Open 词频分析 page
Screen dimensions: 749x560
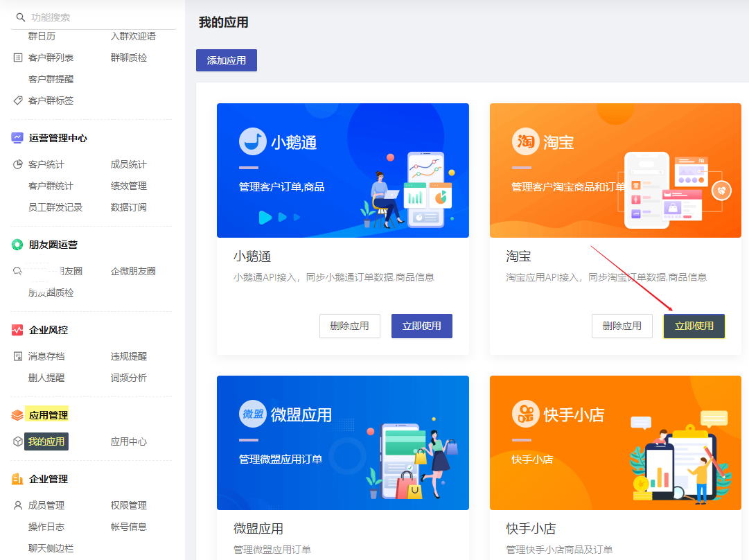tap(129, 378)
